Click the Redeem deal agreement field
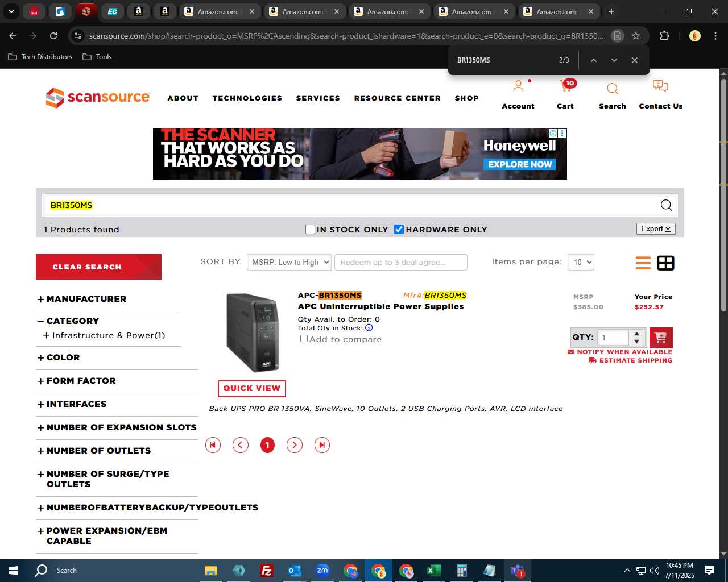 pos(401,262)
